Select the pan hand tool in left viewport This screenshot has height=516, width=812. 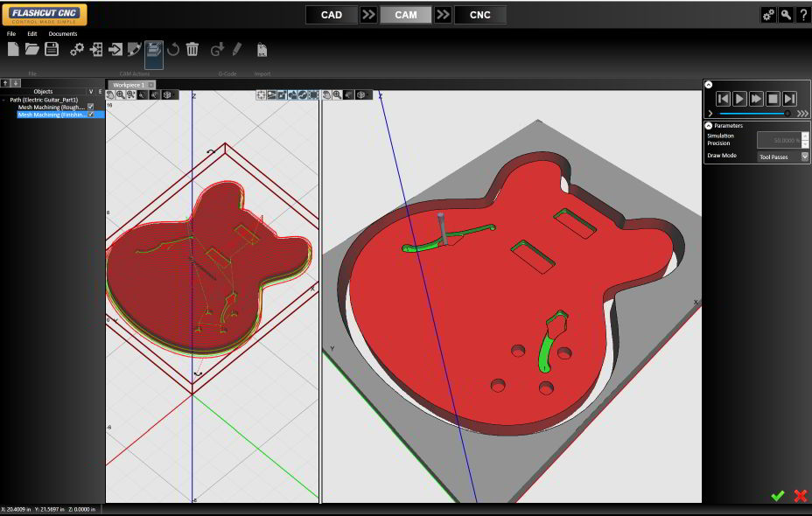click(110, 94)
